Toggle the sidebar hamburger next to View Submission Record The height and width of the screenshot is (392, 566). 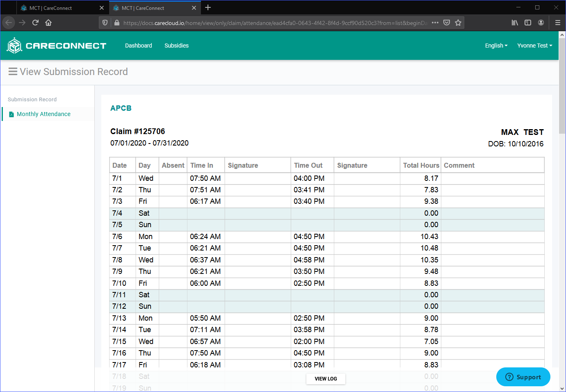point(13,72)
